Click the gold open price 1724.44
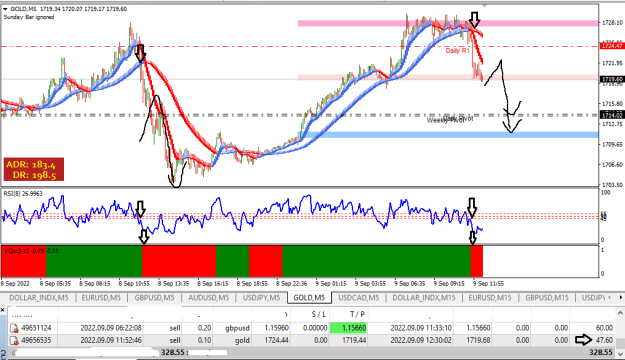Viewport: 625px width, 360px height. (x=276, y=340)
